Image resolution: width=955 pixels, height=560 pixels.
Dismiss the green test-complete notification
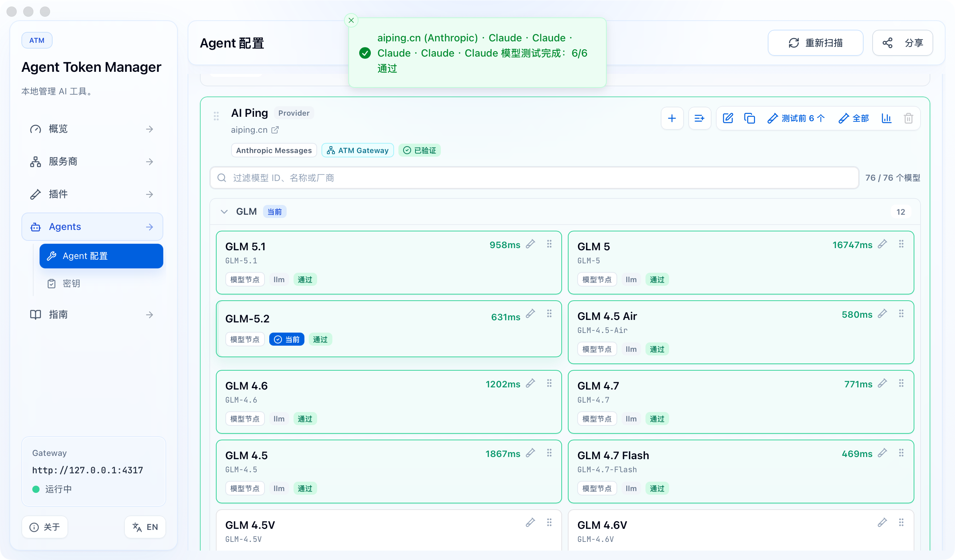351,20
